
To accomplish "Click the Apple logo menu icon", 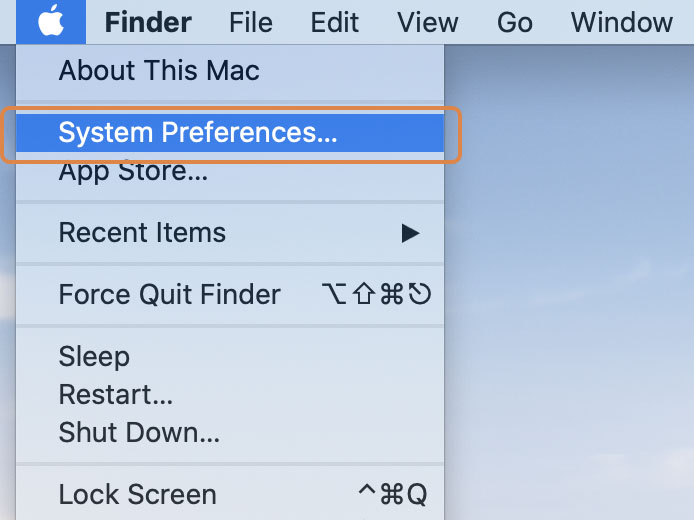I will pos(51,22).
